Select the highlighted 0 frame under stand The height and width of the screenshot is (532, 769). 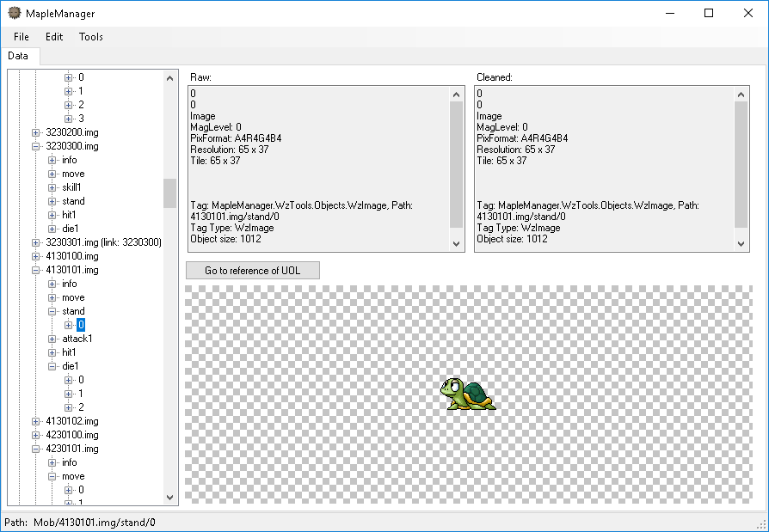coord(81,325)
